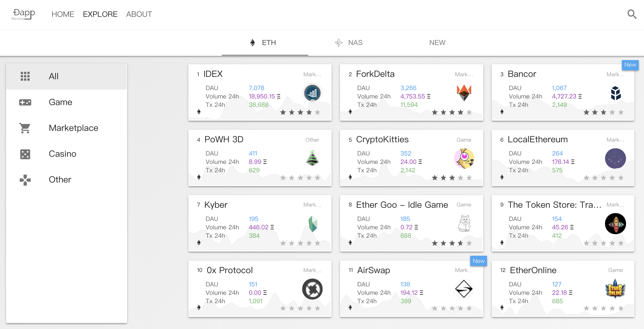This screenshot has height=329, width=644.
Task: Select the Casino dice icon
Action: tap(25, 154)
